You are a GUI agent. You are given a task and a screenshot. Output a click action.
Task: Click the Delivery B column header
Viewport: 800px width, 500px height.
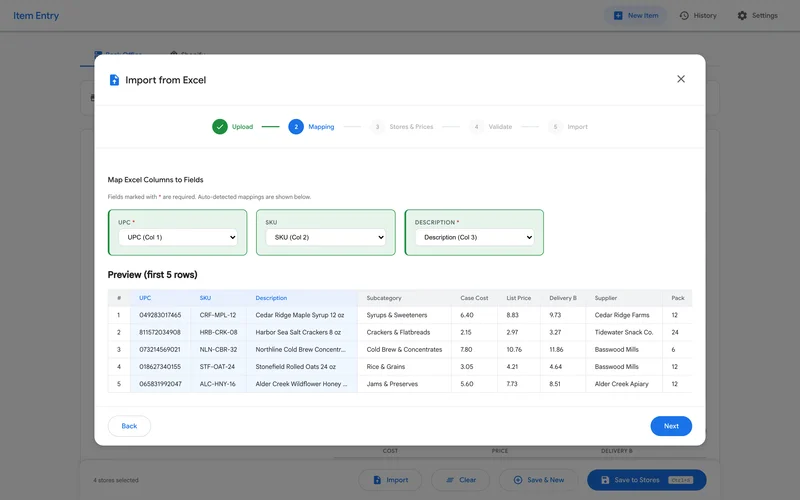(x=563, y=298)
